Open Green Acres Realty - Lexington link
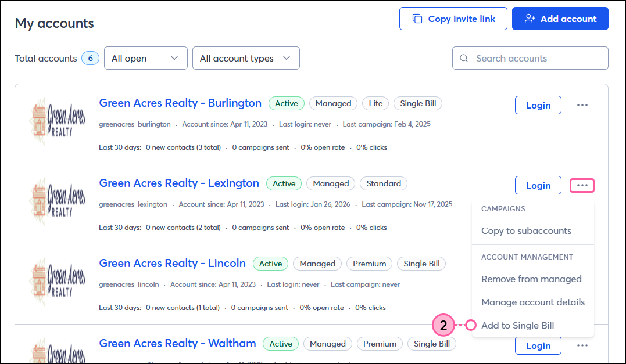 pyautogui.click(x=179, y=183)
